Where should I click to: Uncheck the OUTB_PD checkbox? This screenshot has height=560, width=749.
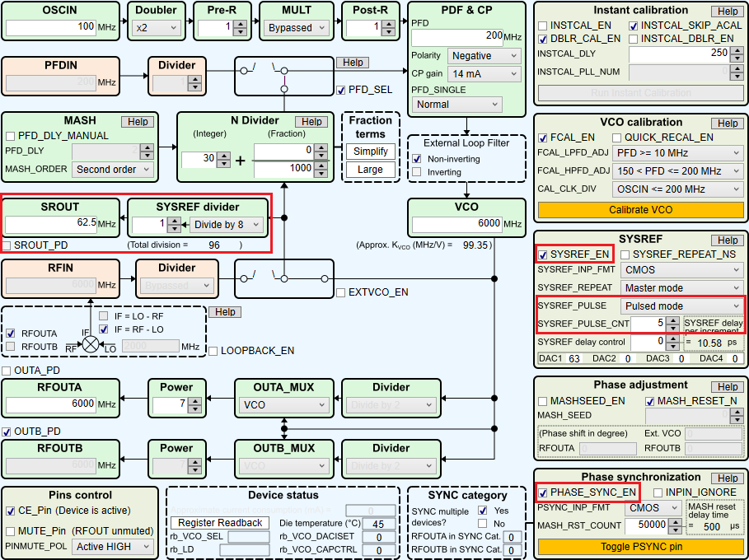[7, 431]
